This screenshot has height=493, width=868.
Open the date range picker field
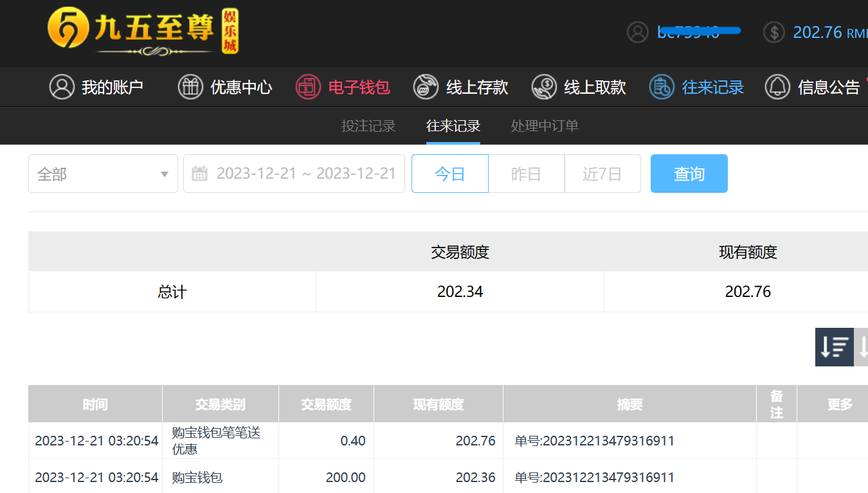294,174
